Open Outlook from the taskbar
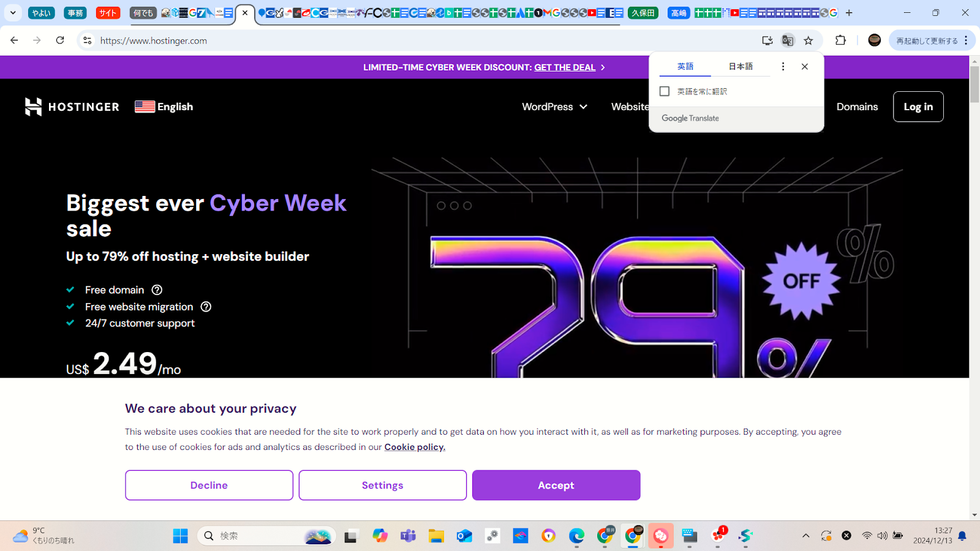The image size is (980, 551). coord(464,536)
